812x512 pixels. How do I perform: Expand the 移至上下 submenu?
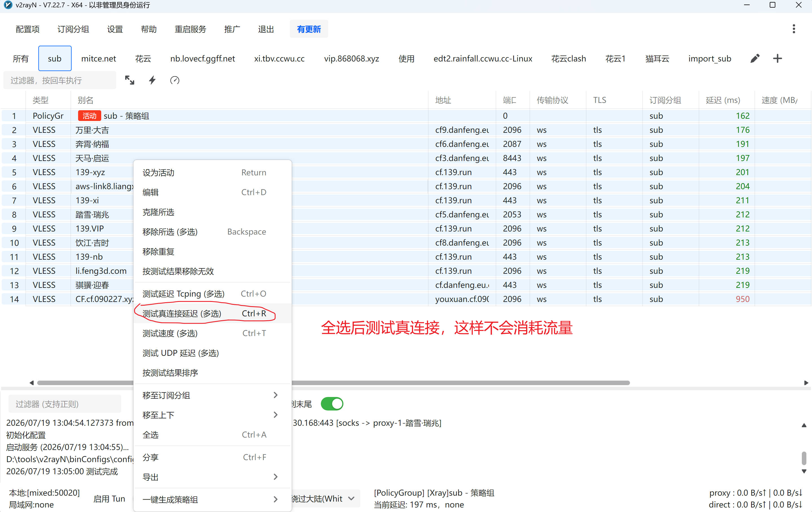[x=212, y=415]
